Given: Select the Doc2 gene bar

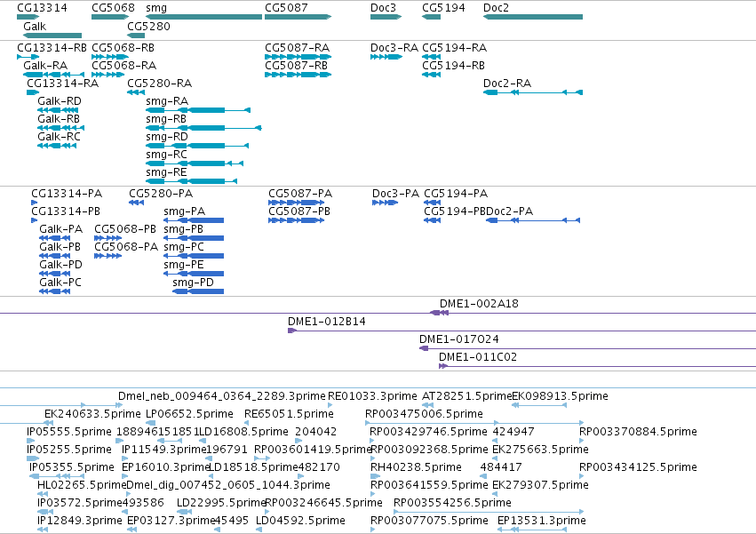Looking at the screenshot, I should point(533,17).
